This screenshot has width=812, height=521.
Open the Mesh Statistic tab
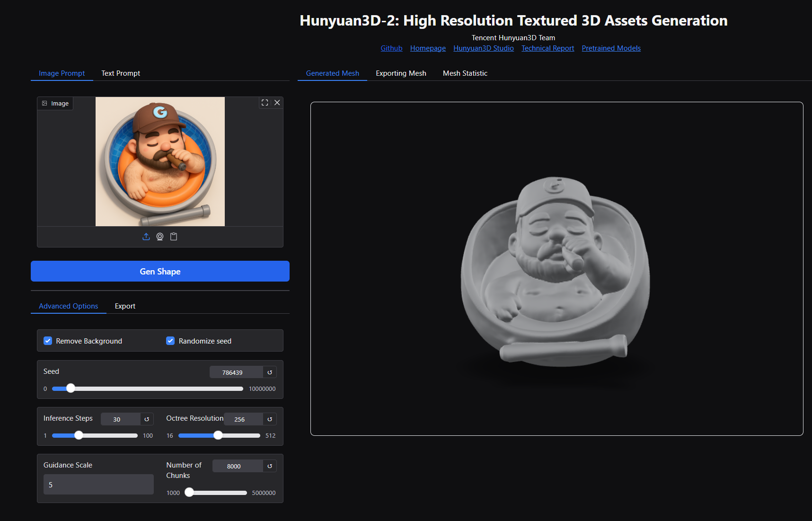click(465, 73)
